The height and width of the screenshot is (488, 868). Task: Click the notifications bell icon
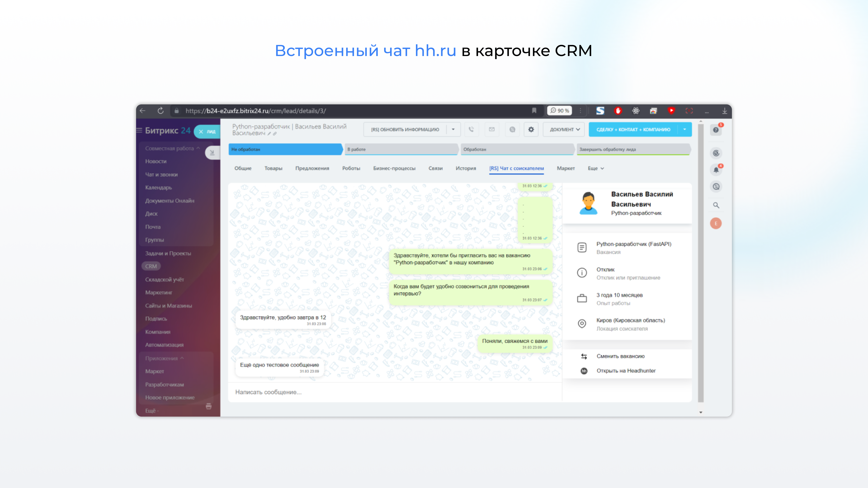(x=716, y=170)
